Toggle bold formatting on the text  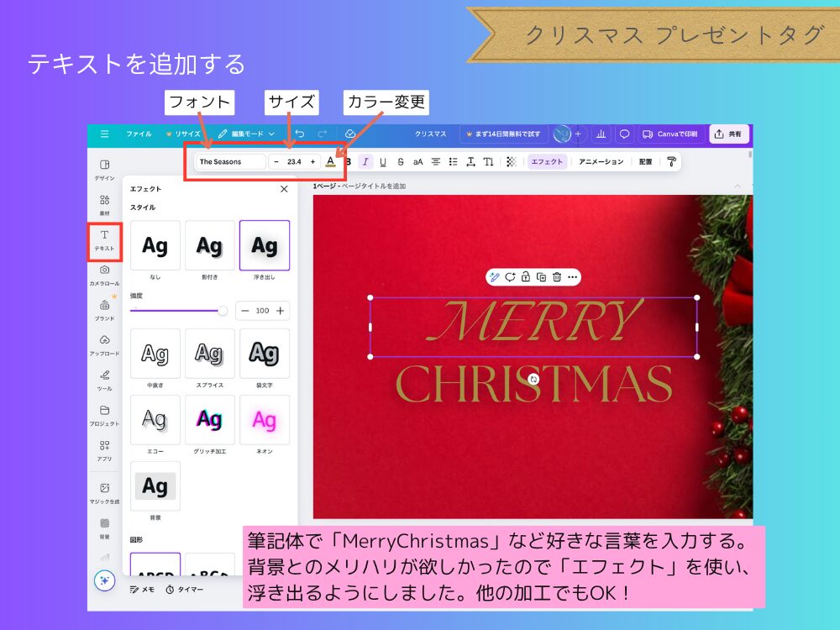click(x=349, y=161)
